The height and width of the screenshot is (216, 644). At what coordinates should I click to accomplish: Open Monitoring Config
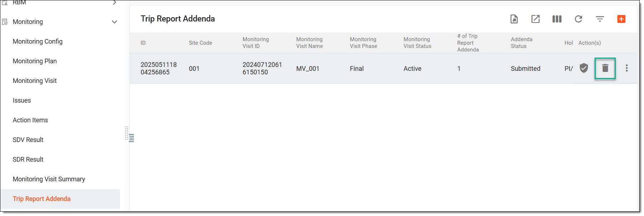tap(38, 41)
